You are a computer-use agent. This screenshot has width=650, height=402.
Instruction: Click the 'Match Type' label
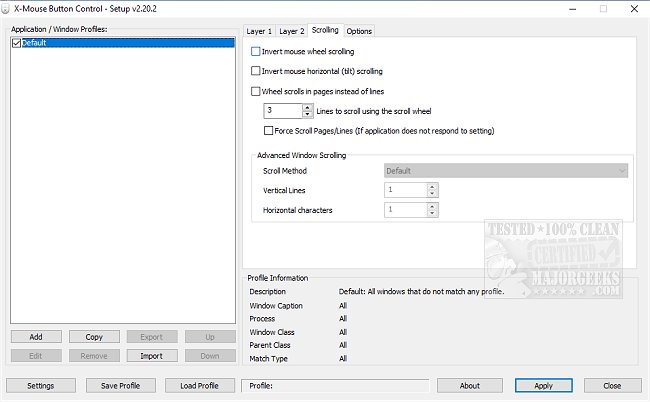tap(269, 358)
